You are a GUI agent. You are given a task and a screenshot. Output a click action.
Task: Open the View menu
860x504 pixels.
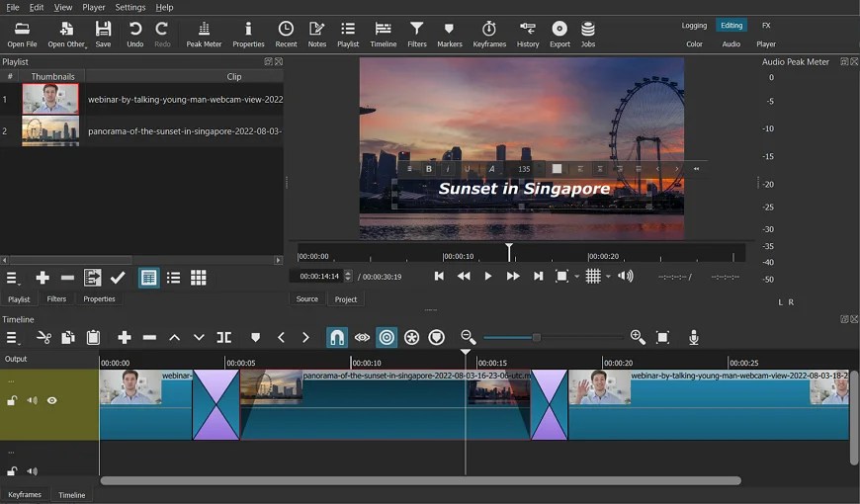(63, 7)
